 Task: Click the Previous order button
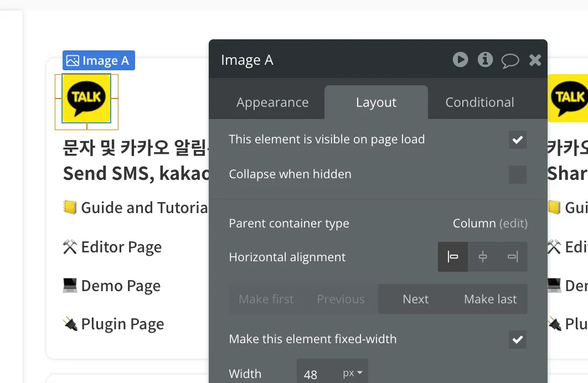point(341,299)
